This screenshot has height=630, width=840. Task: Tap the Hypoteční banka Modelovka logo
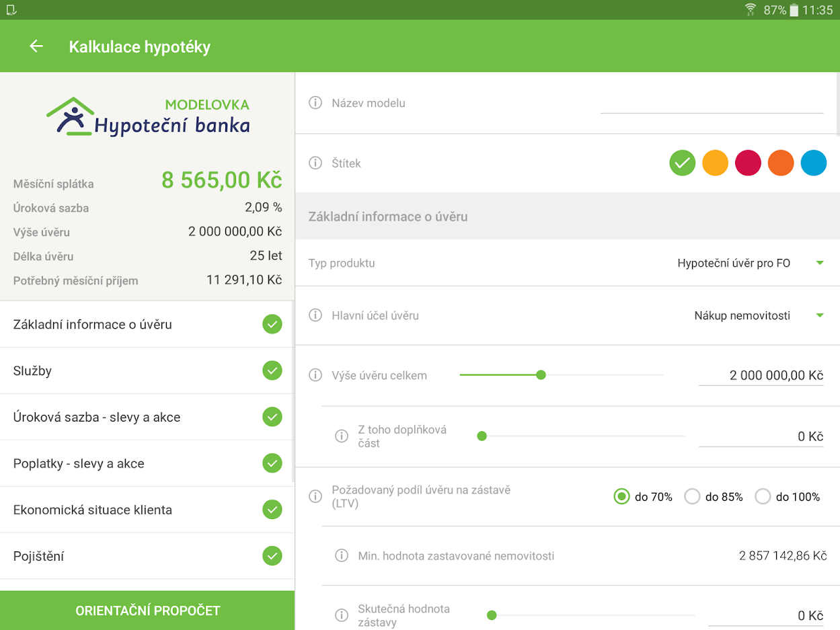pos(148,116)
